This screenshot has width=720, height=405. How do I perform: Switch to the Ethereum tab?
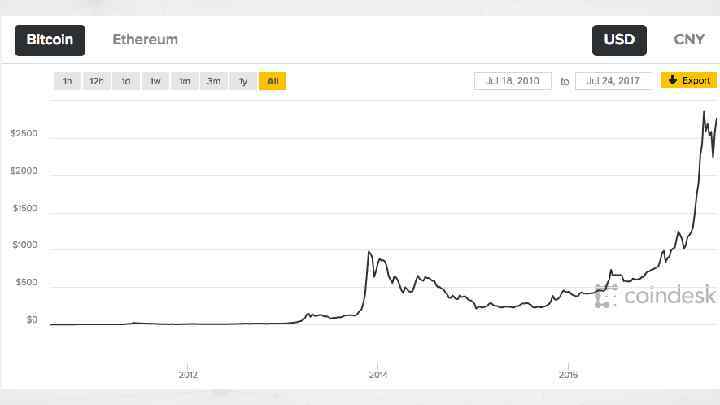(x=145, y=40)
